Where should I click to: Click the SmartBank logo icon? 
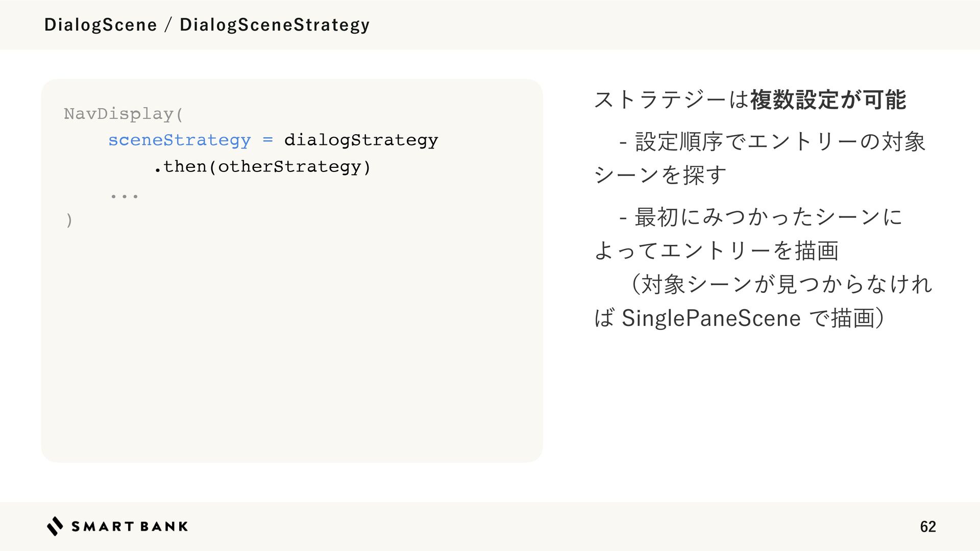pyautogui.click(x=55, y=526)
